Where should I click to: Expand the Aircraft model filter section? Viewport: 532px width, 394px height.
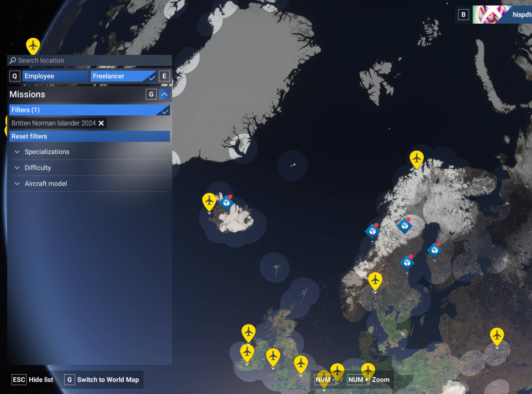click(x=45, y=184)
